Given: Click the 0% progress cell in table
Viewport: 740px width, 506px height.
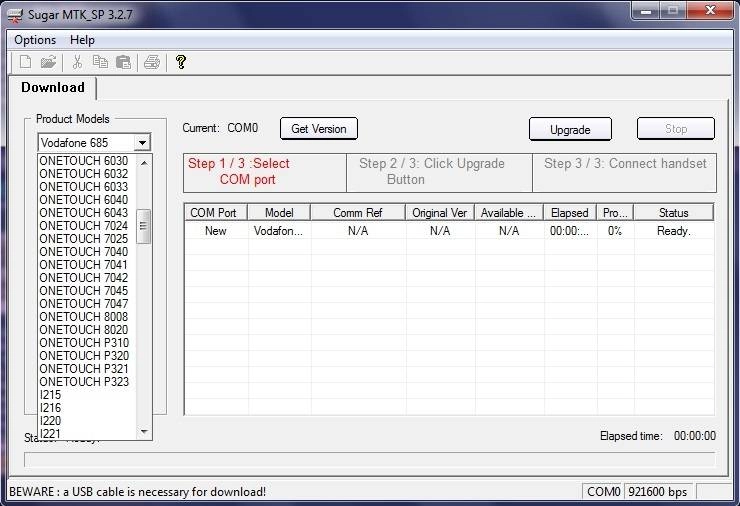Looking at the screenshot, I should (615, 231).
